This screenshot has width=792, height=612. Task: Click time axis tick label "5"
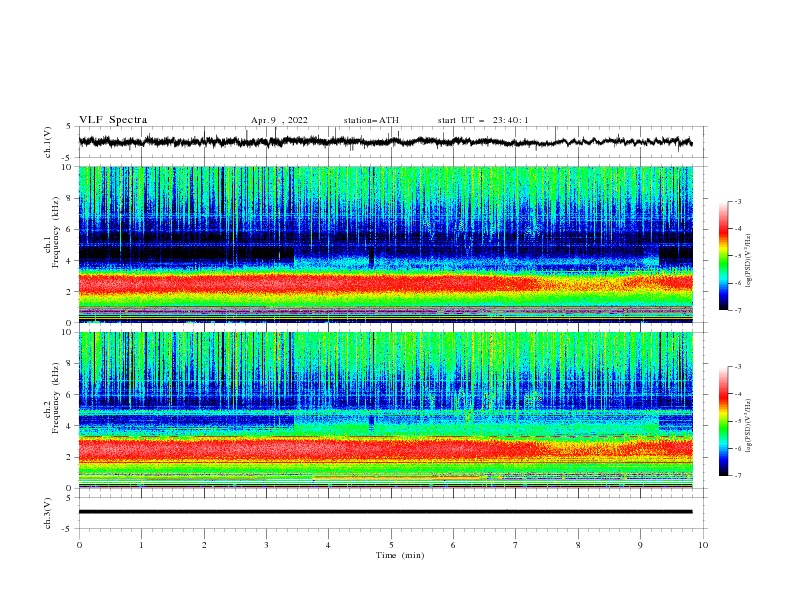pos(391,545)
